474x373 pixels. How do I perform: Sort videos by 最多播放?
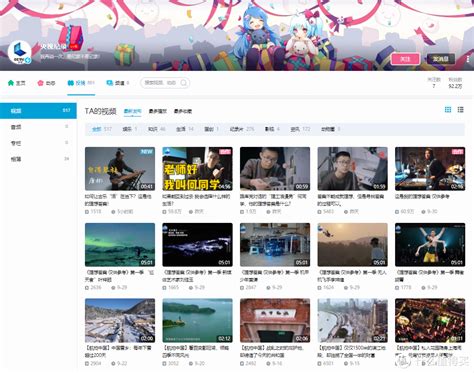pos(158,111)
